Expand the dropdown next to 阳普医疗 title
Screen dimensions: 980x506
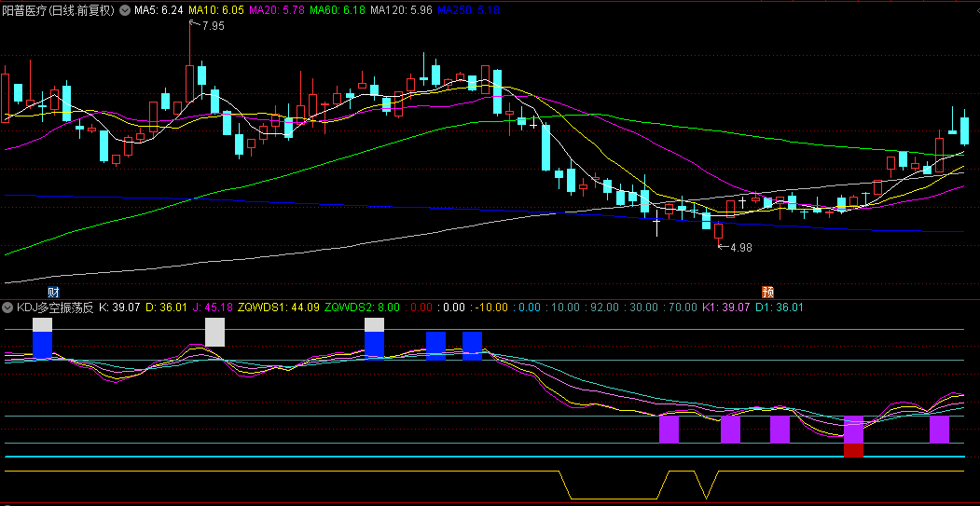125,11
